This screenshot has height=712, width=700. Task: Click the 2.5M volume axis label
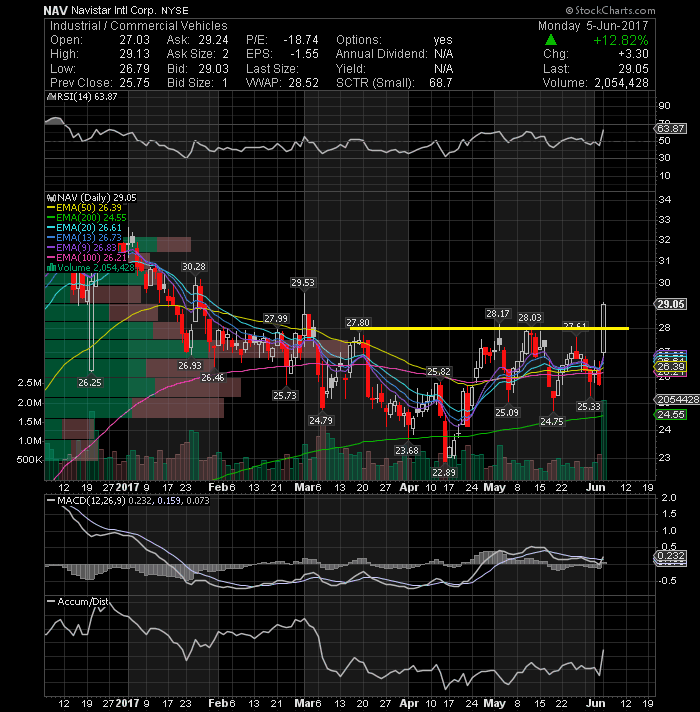[x=30, y=383]
